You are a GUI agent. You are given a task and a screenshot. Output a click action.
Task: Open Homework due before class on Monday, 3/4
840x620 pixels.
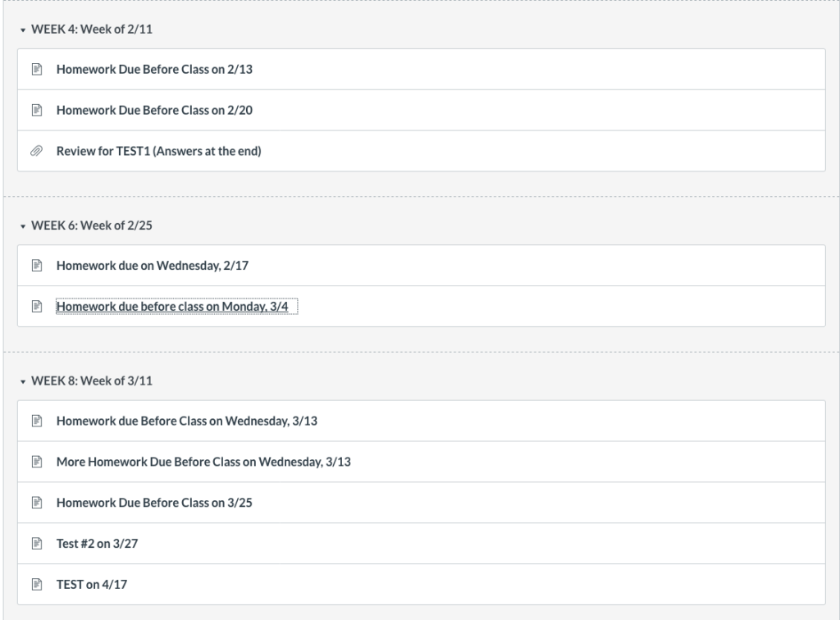pos(177,307)
